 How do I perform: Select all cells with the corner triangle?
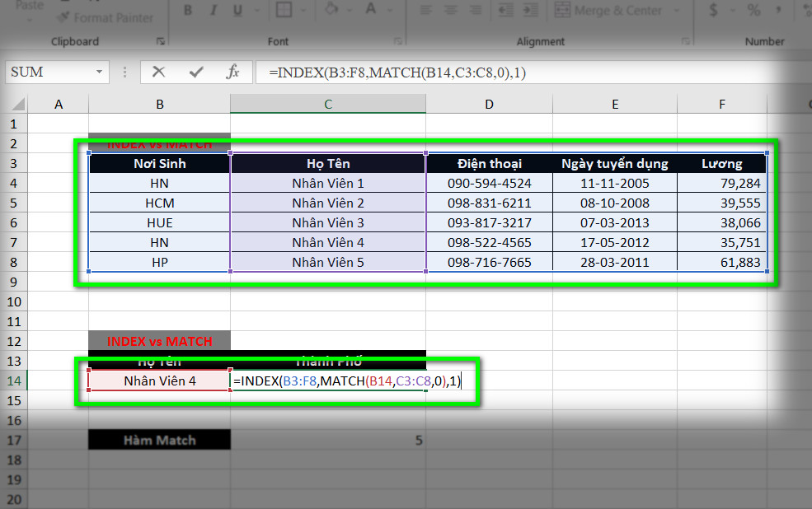tap(18, 105)
